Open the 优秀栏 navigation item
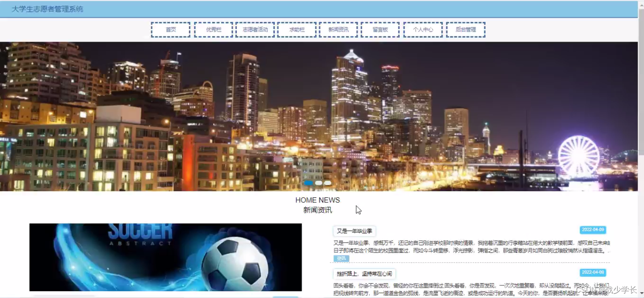This screenshot has height=298, width=644. click(x=213, y=29)
